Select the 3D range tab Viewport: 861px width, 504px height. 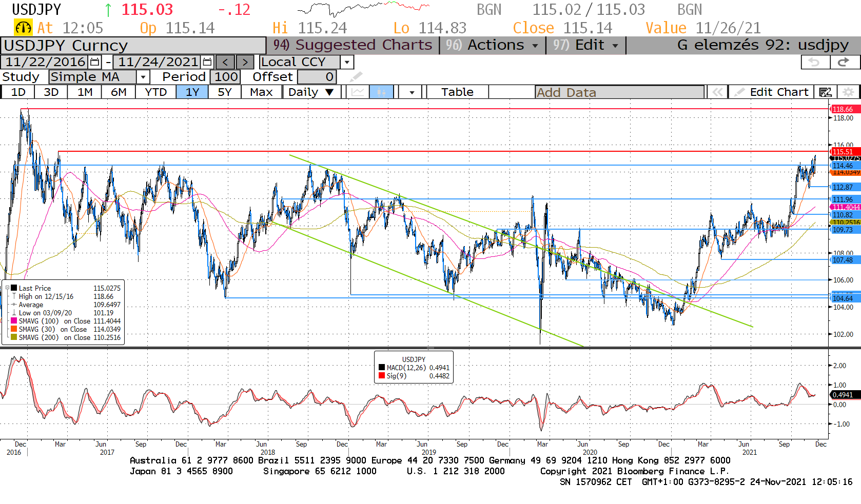pyautogui.click(x=51, y=92)
